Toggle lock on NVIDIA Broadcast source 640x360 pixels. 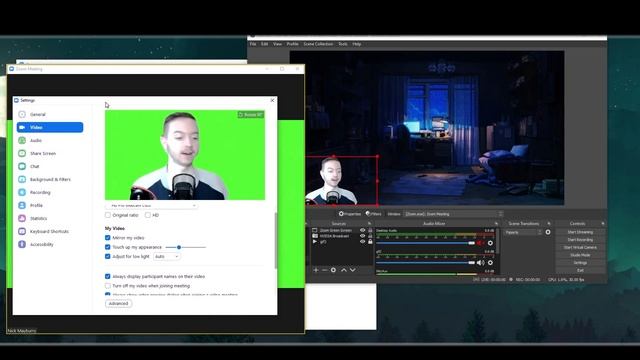370,236
